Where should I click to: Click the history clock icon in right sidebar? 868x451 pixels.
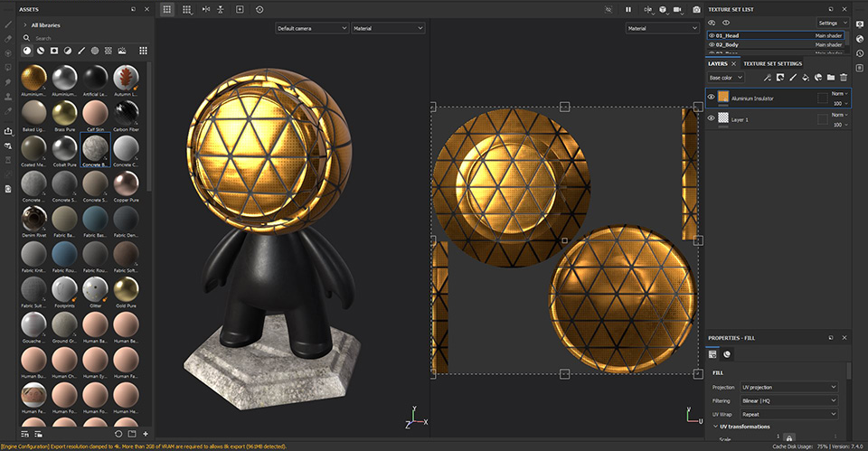point(859,53)
